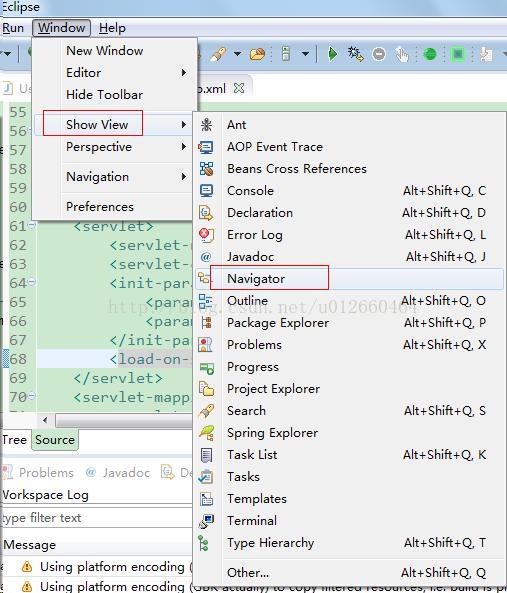The height and width of the screenshot is (593, 507).
Task: Open the Run menu
Action: pos(13,28)
